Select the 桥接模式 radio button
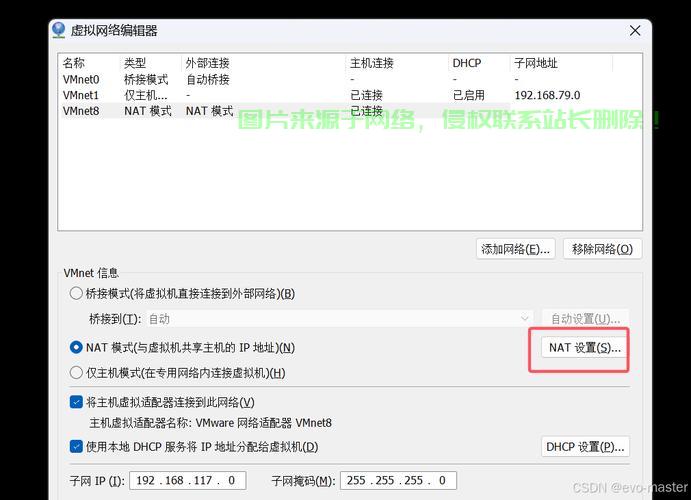The width and height of the screenshot is (691, 500). pos(76,293)
